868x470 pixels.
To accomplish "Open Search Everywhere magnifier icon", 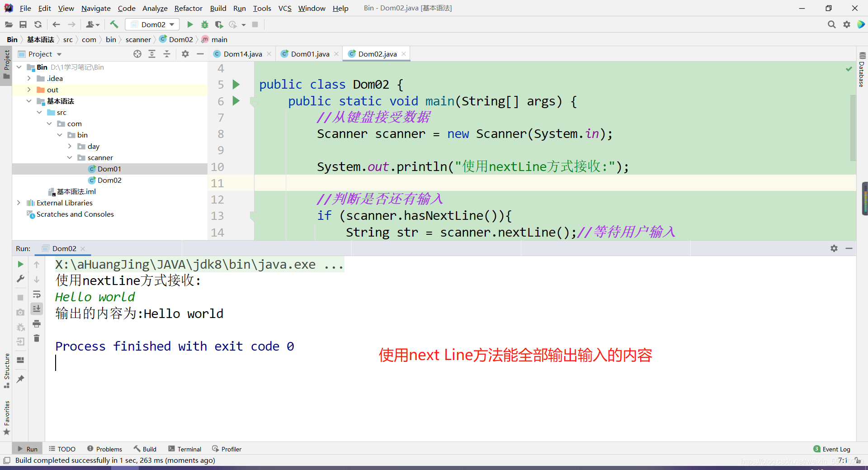I will coord(831,24).
